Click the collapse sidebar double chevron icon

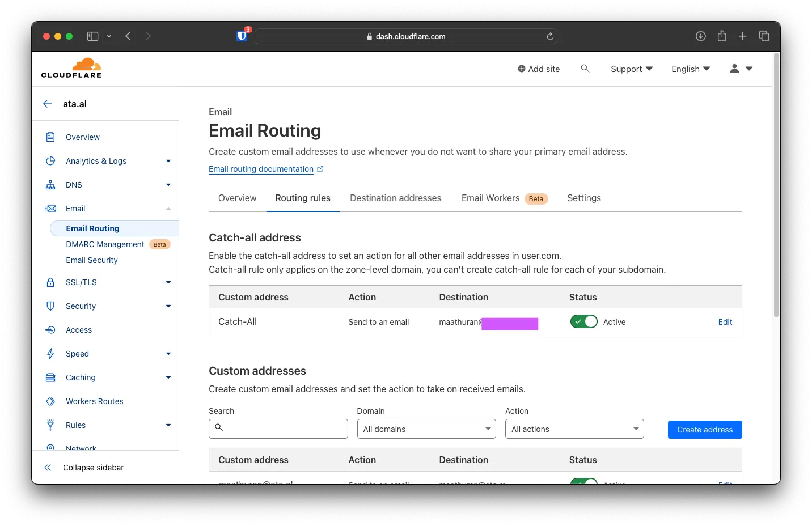[x=48, y=468]
